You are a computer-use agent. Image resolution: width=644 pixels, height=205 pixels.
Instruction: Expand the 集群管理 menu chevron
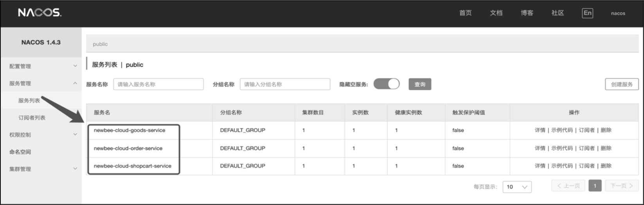click(75, 169)
